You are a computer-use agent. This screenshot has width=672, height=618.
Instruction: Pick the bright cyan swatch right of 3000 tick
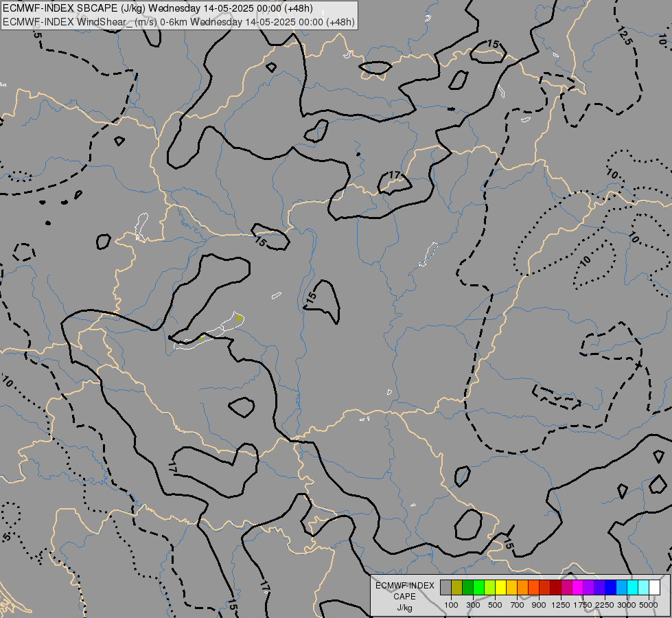[x=633, y=588]
